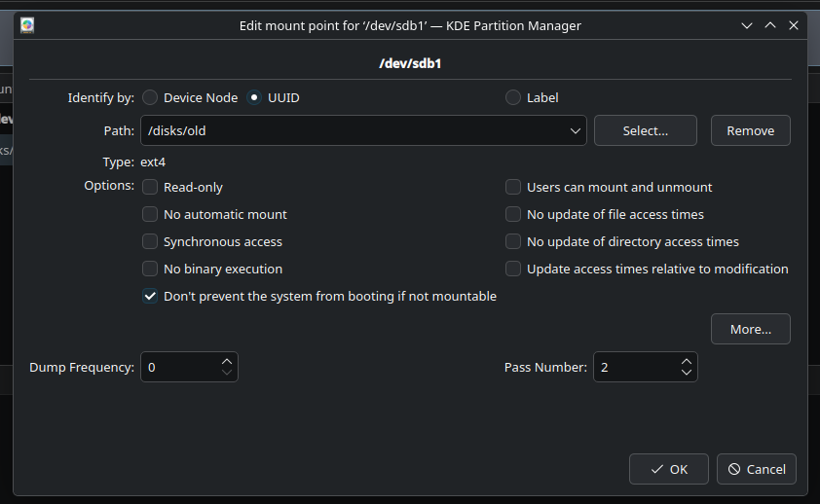Click the KDE Partition Manager app icon in the title bar
This screenshot has width=820, height=504.
tap(27, 25)
